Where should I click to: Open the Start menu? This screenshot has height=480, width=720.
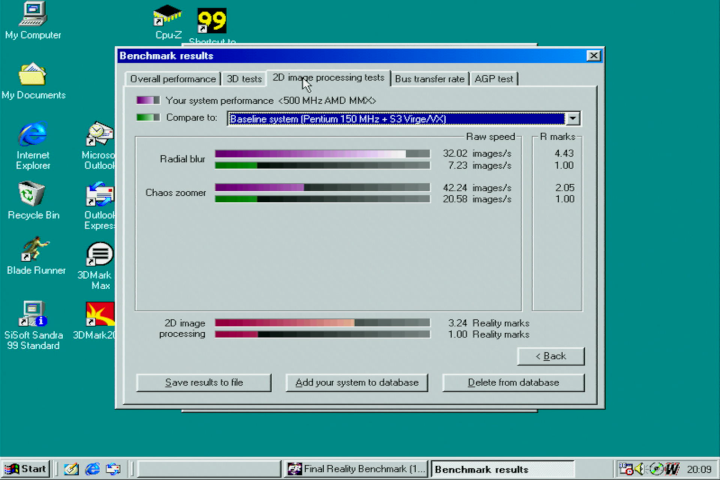coord(26,469)
